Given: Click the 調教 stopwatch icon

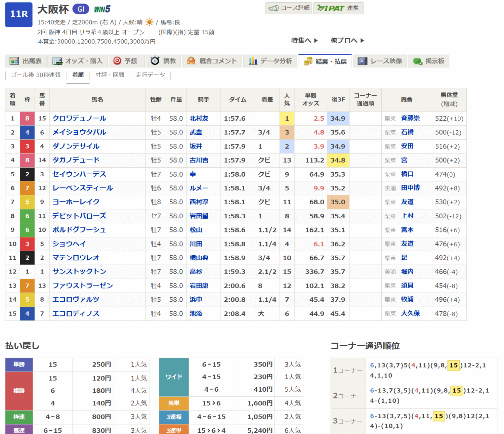Looking at the screenshot, I should (155, 61).
